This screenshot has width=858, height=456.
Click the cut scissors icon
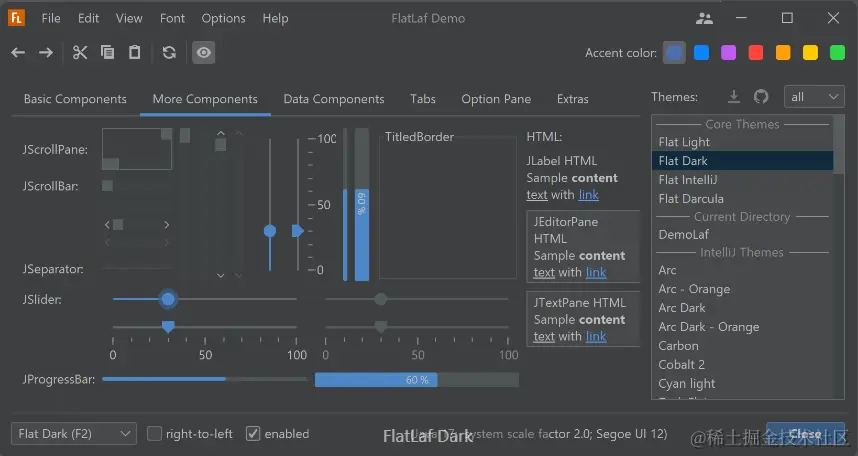coord(80,53)
